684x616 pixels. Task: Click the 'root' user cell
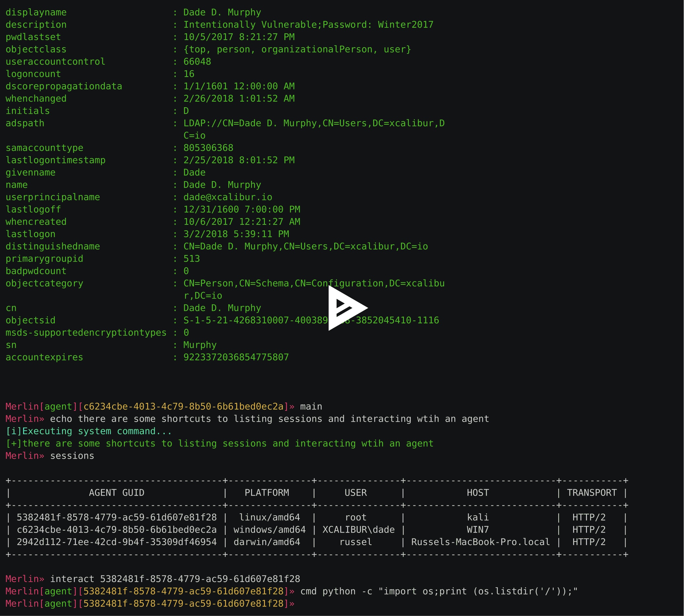point(355,517)
